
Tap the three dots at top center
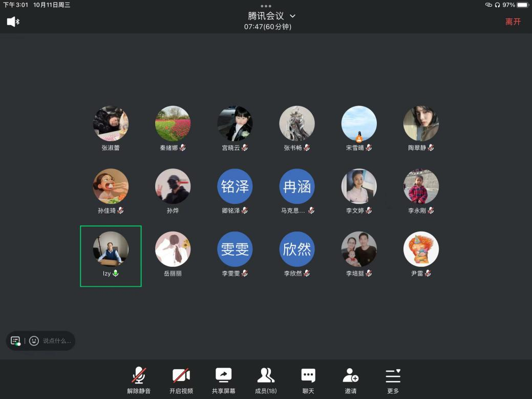pos(266,6)
